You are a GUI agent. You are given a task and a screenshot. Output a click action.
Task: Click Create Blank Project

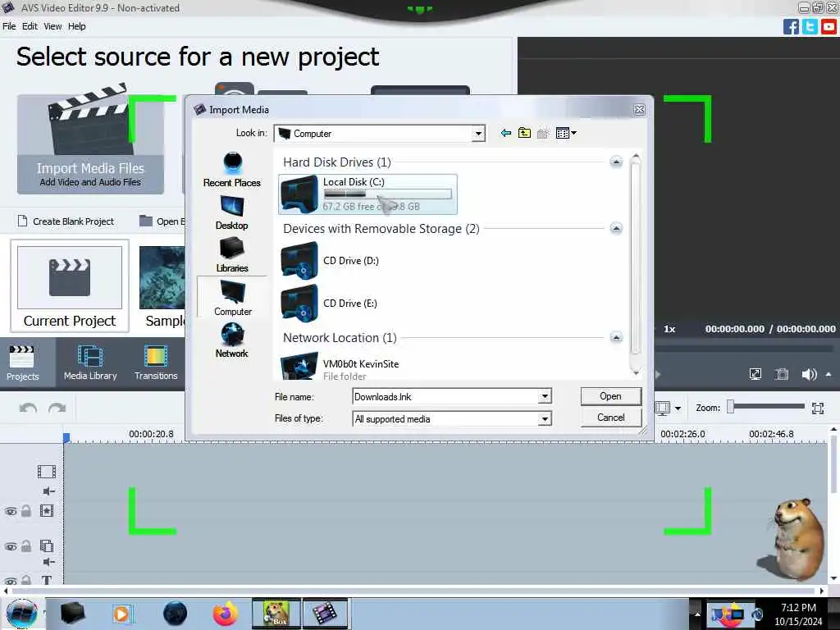pos(66,221)
